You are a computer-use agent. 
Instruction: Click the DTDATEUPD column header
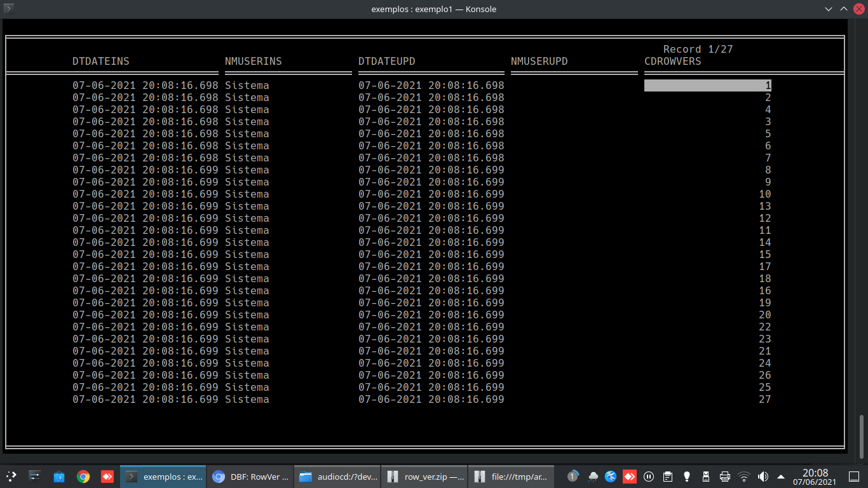pyautogui.click(x=387, y=62)
